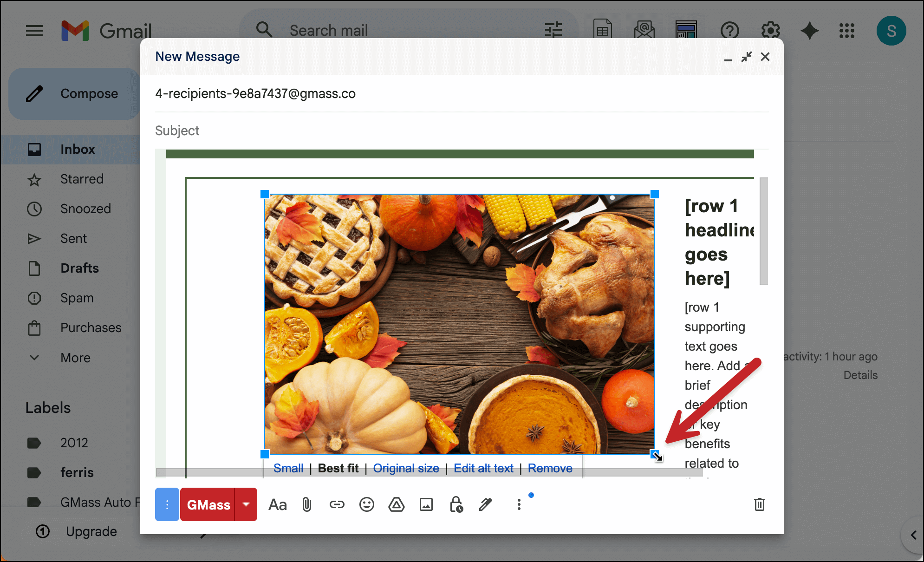Toggle confidential mode lock icon

[x=456, y=504]
